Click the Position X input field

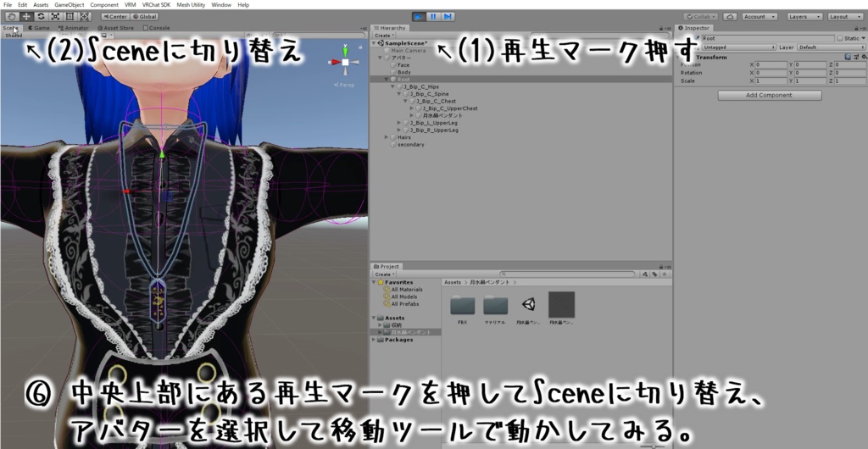771,64
